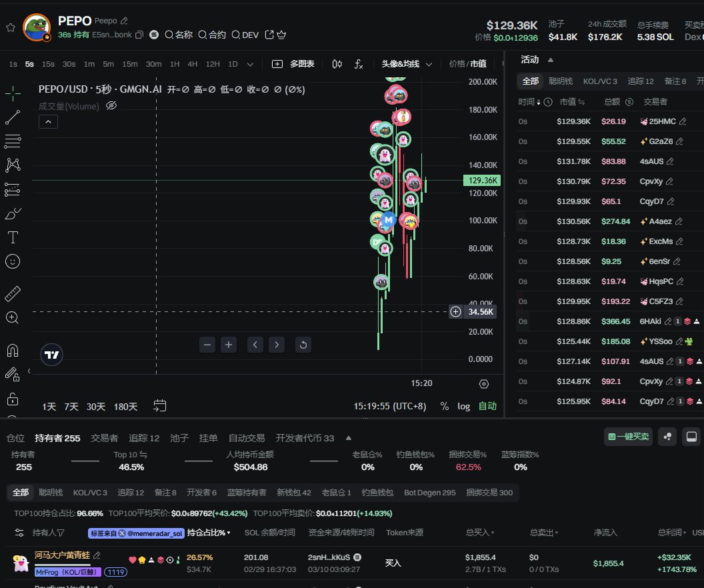Toggle 自动 auto scale

(x=487, y=406)
